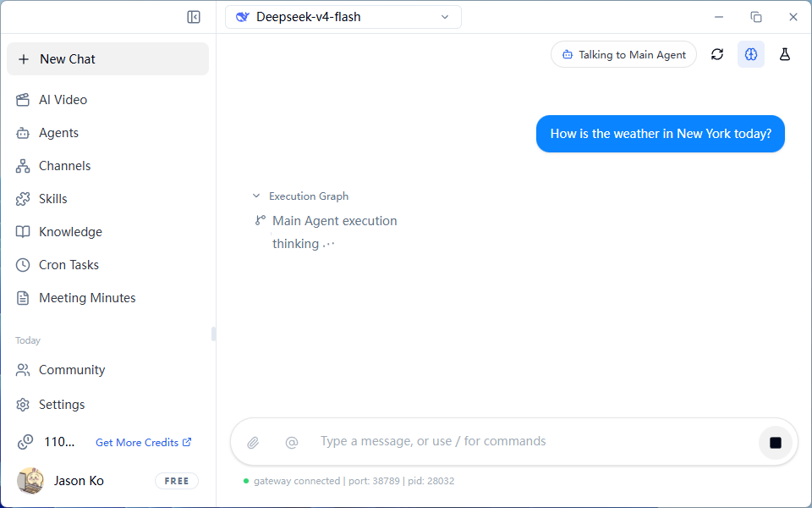Open the flask experiments icon

[785, 54]
